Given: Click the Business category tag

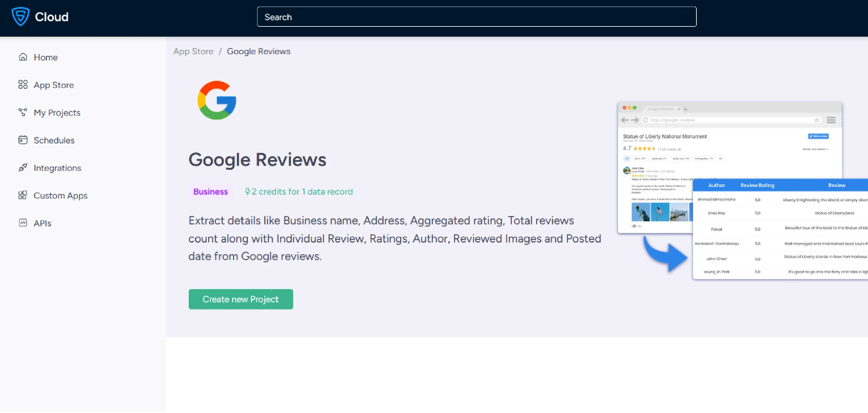Looking at the screenshot, I should [x=211, y=192].
